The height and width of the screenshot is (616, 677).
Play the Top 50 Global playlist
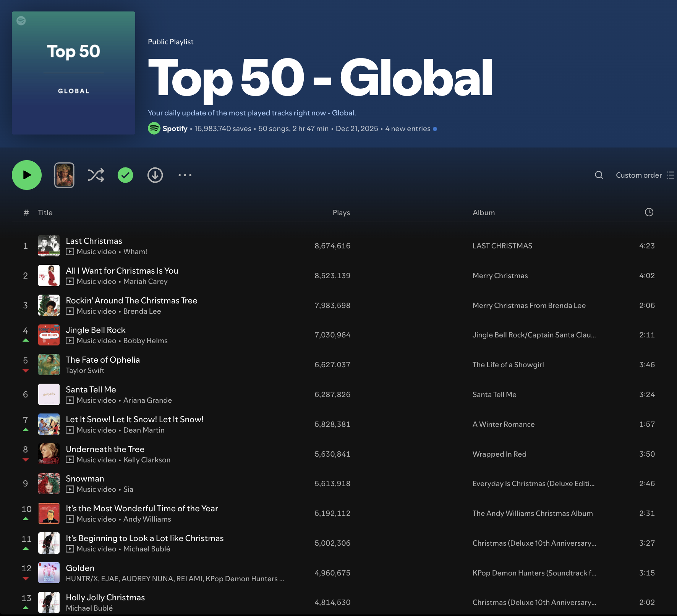27,175
